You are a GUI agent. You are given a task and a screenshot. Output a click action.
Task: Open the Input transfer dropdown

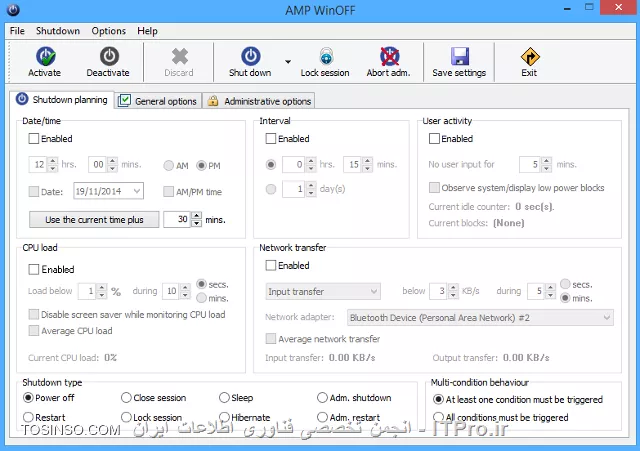pos(323,291)
